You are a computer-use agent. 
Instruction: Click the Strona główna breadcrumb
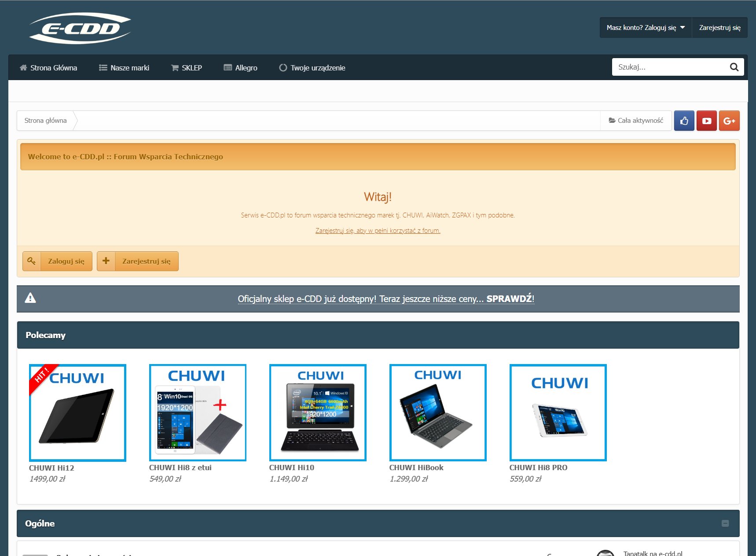(45, 121)
